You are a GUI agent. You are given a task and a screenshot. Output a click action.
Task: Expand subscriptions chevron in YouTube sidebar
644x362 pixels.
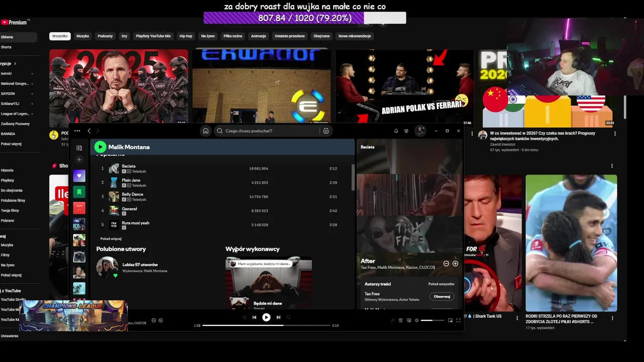point(15,64)
